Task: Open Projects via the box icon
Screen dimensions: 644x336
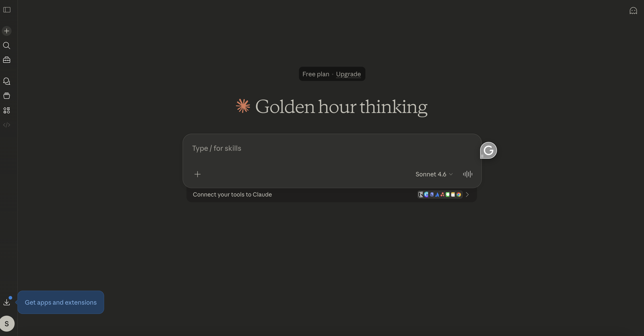Action: (6, 96)
